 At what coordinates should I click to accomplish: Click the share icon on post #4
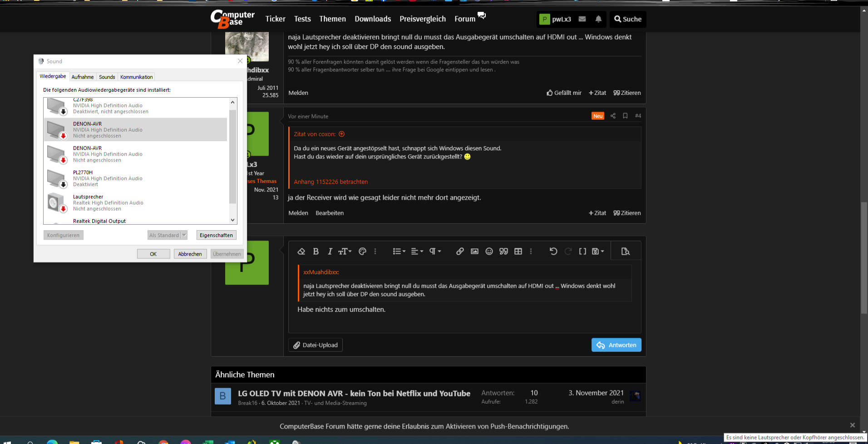(613, 116)
